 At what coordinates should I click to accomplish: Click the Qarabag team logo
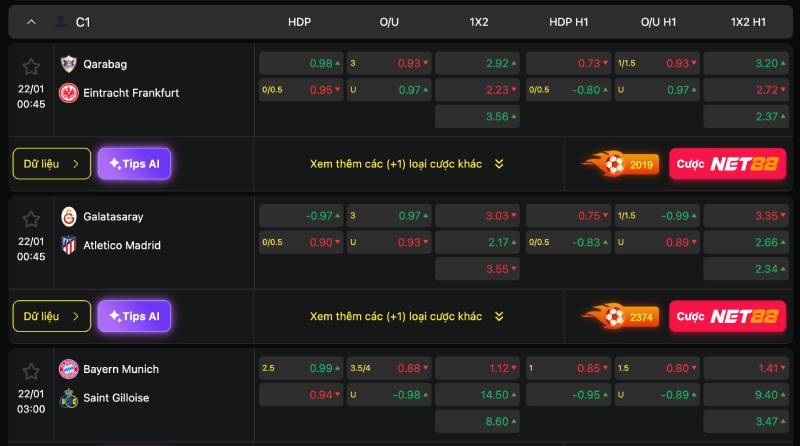(68, 64)
